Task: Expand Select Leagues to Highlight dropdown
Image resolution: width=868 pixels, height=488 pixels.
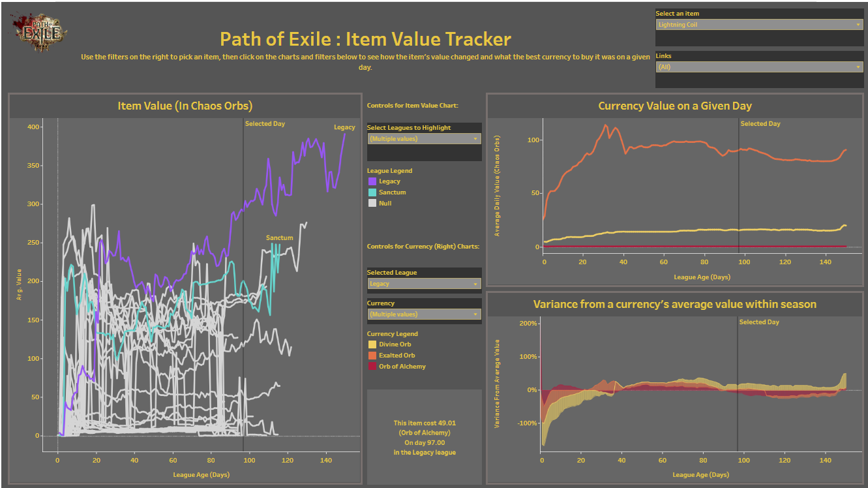Action: pos(424,138)
